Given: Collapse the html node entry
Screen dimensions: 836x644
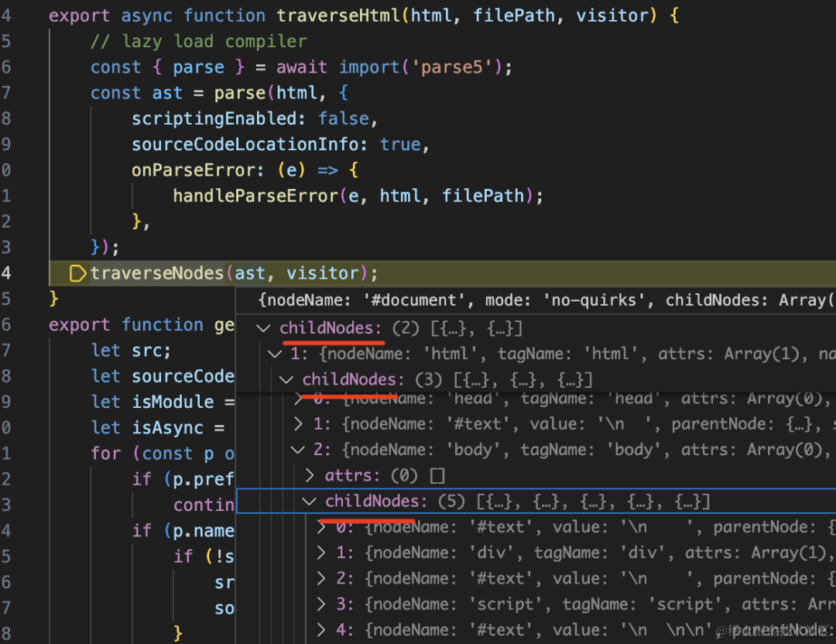Looking at the screenshot, I should 275,354.
